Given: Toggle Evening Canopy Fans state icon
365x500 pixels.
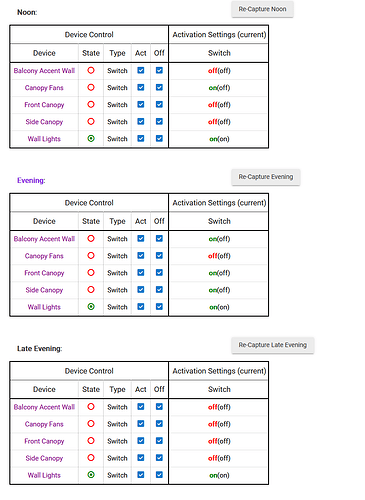Looking at the screenshot, I should (91, 255).
